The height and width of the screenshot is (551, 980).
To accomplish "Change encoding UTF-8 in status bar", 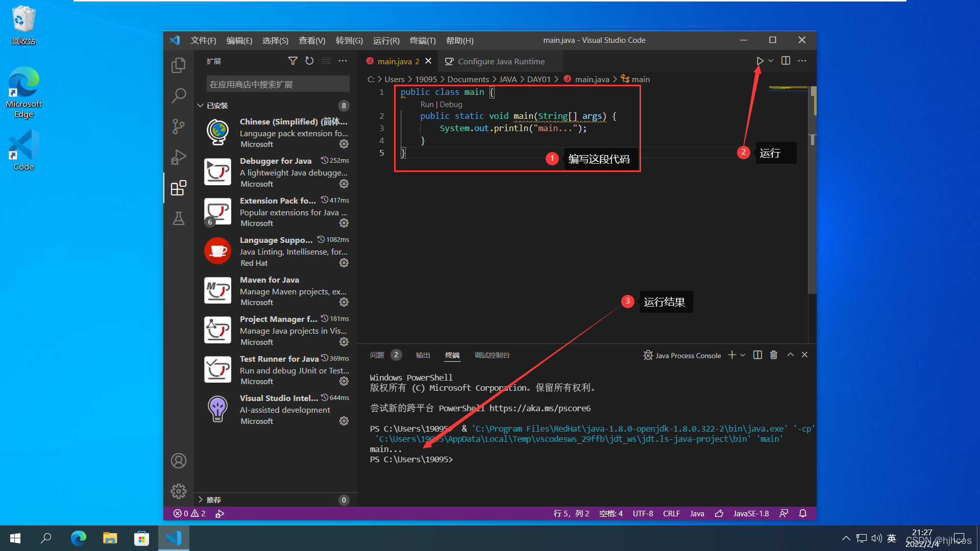I will coord(643,513).
